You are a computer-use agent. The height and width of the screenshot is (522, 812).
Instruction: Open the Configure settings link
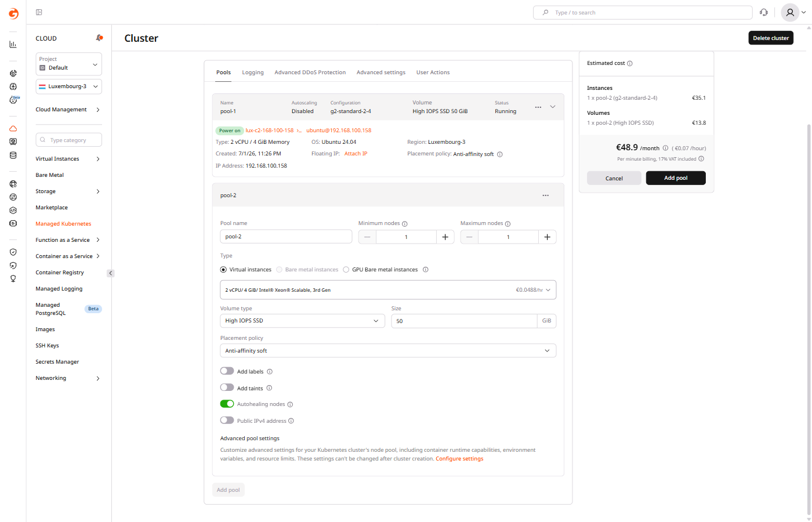click(x=459, y=459)
